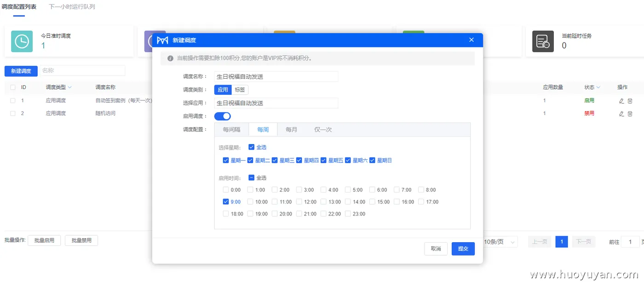Click the 前往 page number field
Image resolution: width=644 pixels, height=291 pixels.
(x=630, y=242)
